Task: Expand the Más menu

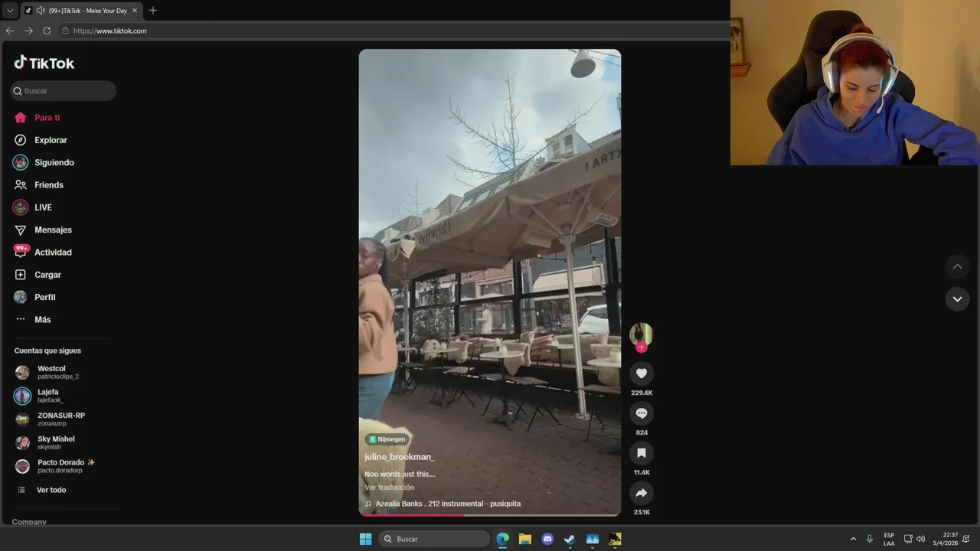Action: [x=33, y=319]
